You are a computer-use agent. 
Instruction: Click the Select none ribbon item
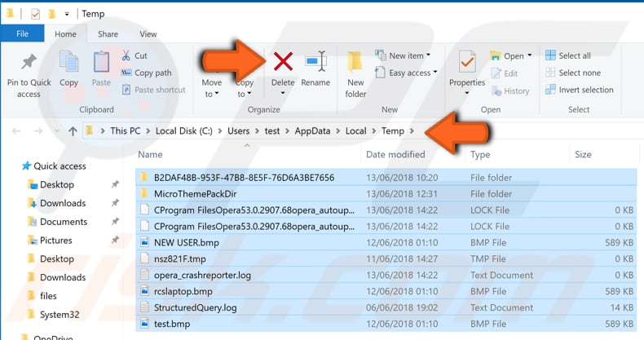pyautogui.click(x=573, y=73)
